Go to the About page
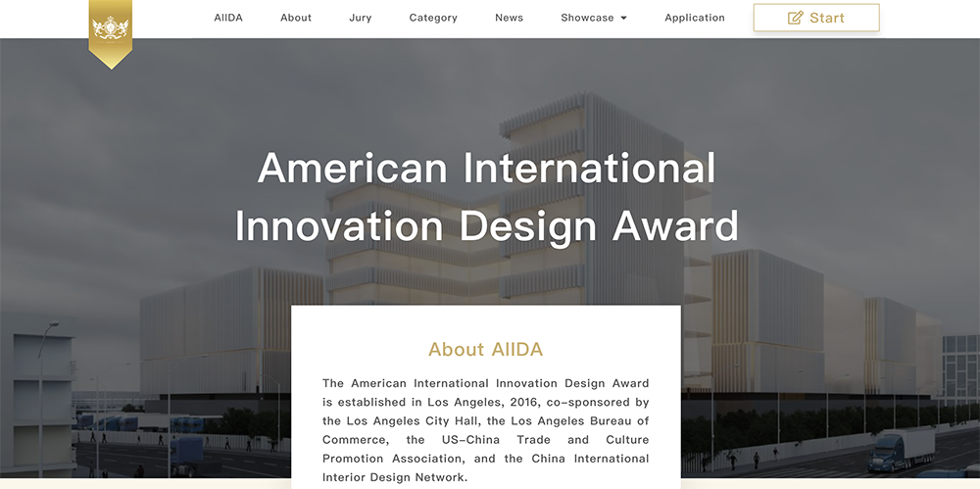 tap(296, 18)
